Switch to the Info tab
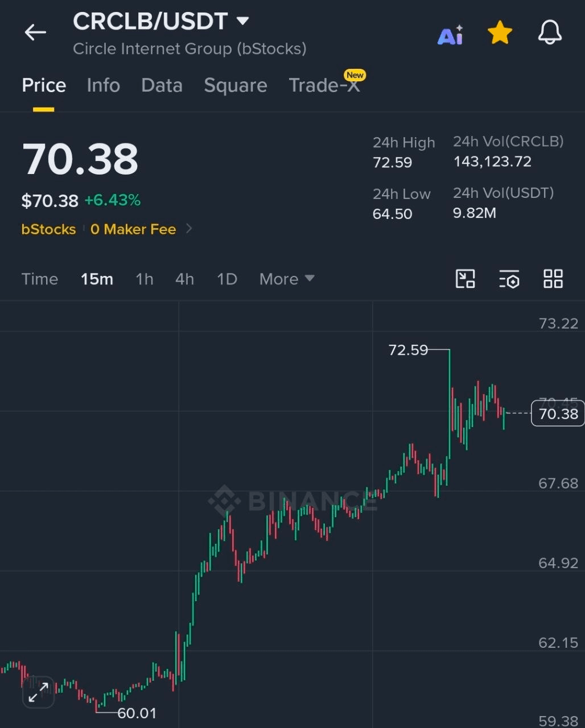The image size is (585, 728). [104, 85]
